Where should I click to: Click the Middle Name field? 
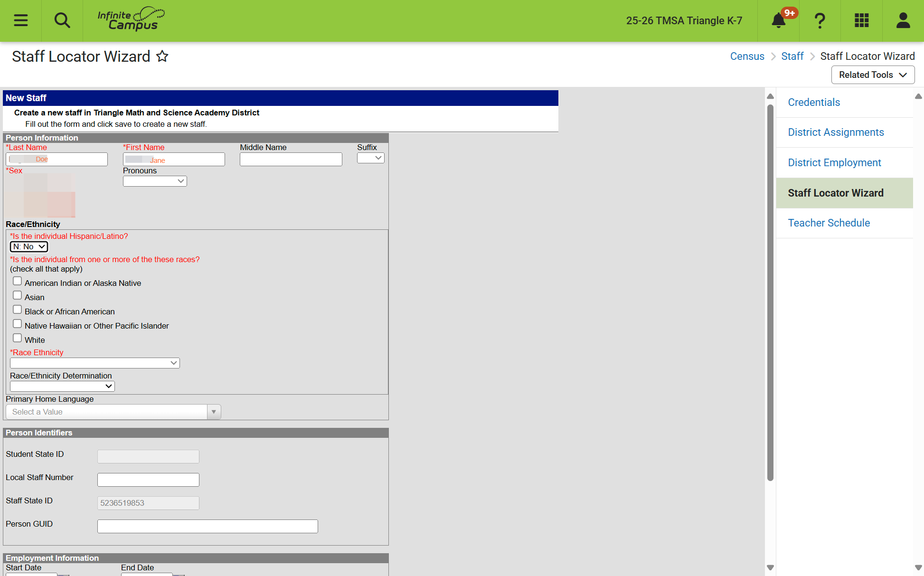point(291,159)
